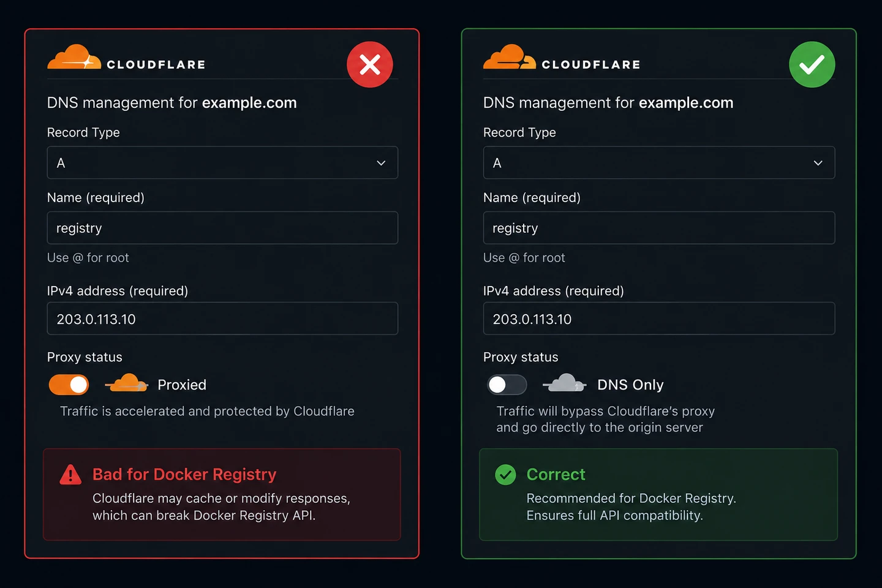Focus the Name field in the left panel
The height and width of the screenshot is (588, 882).
click(x=222, y=228)
